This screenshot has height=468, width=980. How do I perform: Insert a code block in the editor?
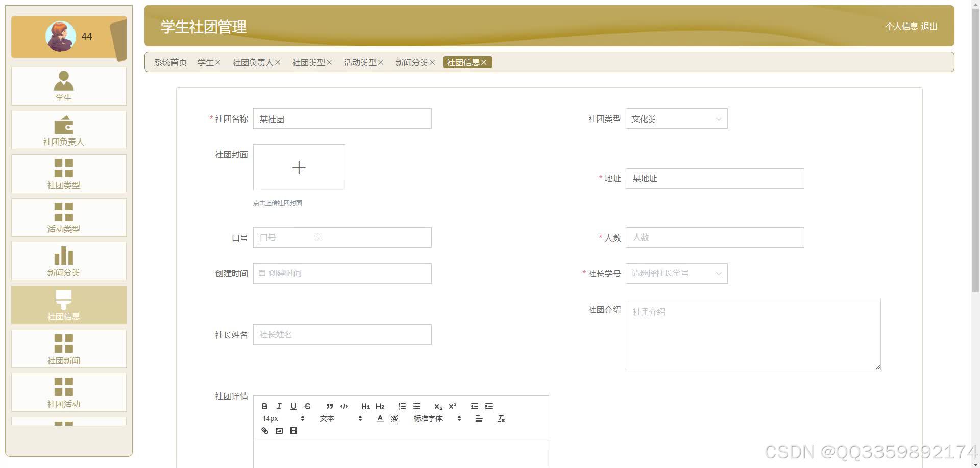[344, 406]
